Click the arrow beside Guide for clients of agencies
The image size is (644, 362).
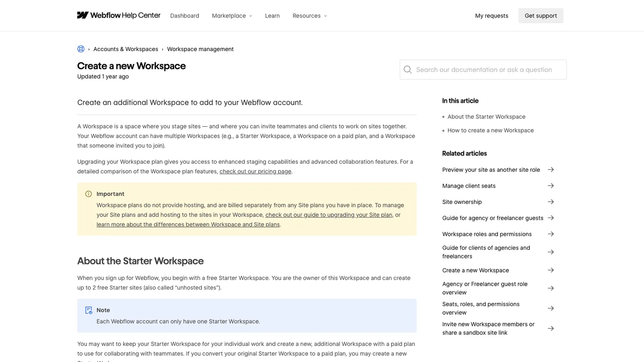coord(551,252)
